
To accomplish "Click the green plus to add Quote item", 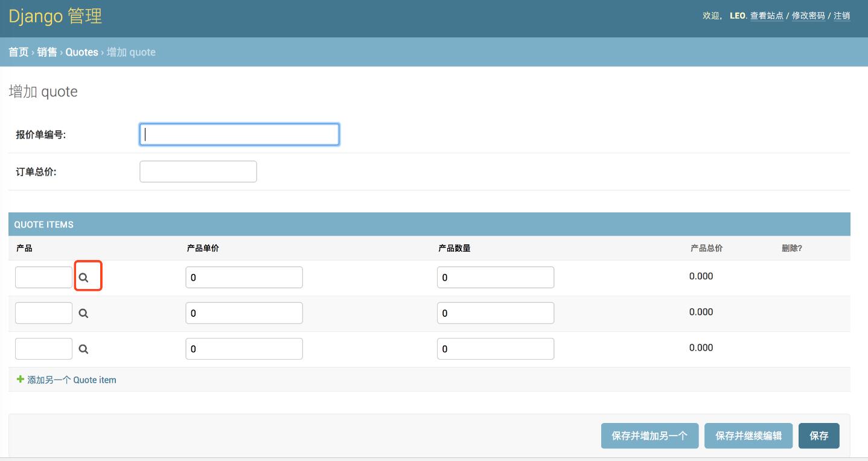I will 19,380.
